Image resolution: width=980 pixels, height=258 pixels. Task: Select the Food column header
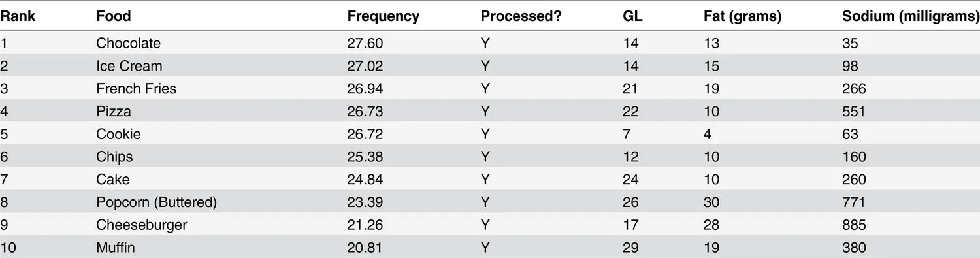113,16
